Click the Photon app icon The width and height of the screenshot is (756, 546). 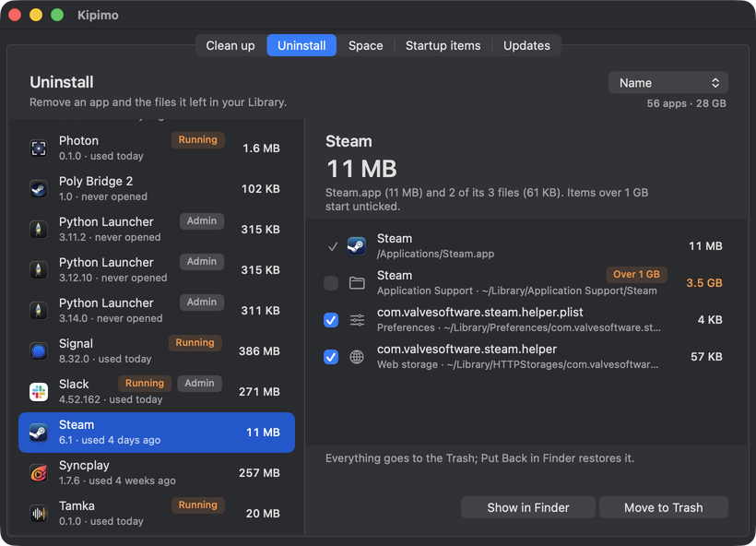39,148
